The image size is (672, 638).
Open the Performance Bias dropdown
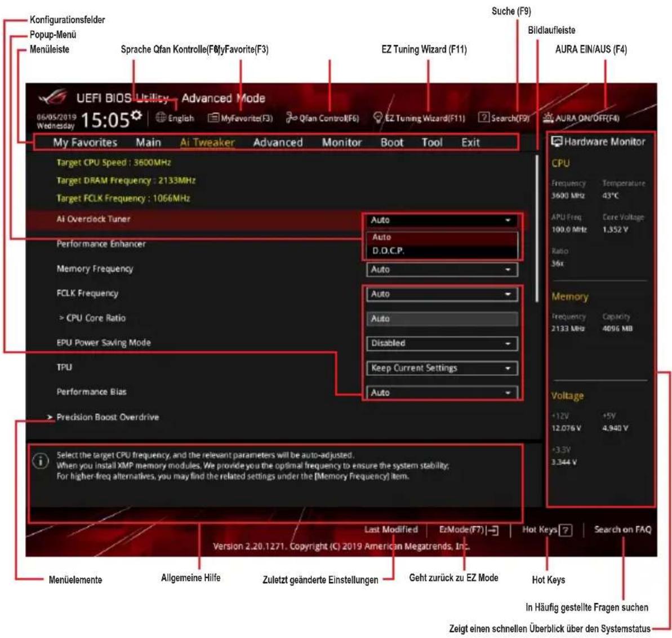click(442, 392)
